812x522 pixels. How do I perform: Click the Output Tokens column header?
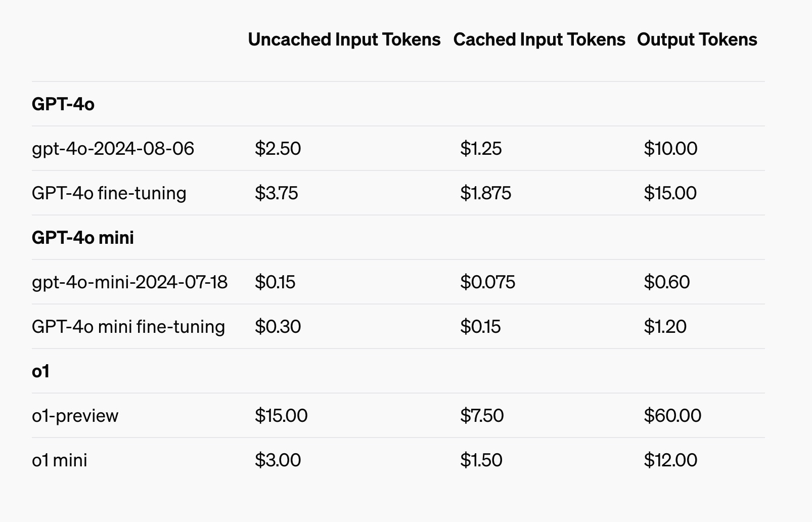coord(697,39)
